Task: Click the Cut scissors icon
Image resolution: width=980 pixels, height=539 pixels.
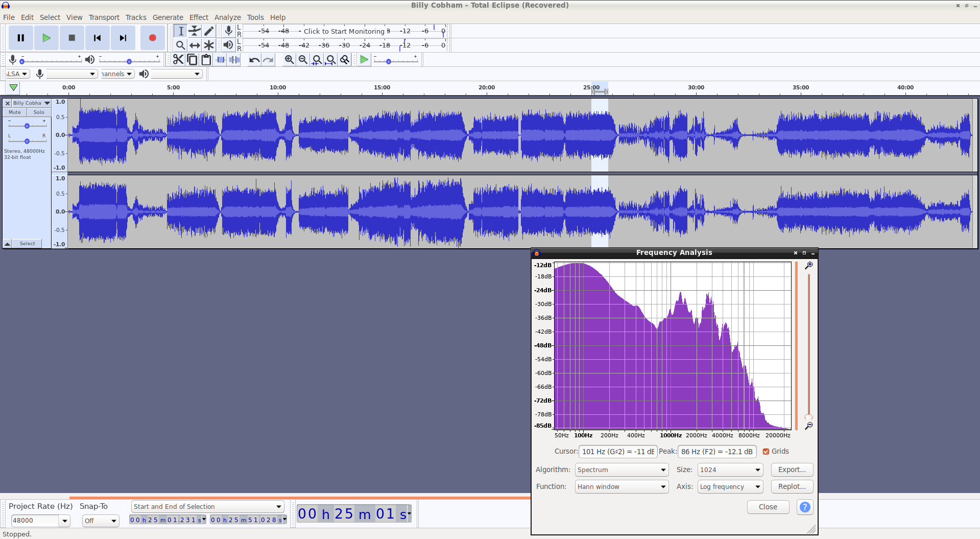Action: pyautogui.click(x=178, y=60)
